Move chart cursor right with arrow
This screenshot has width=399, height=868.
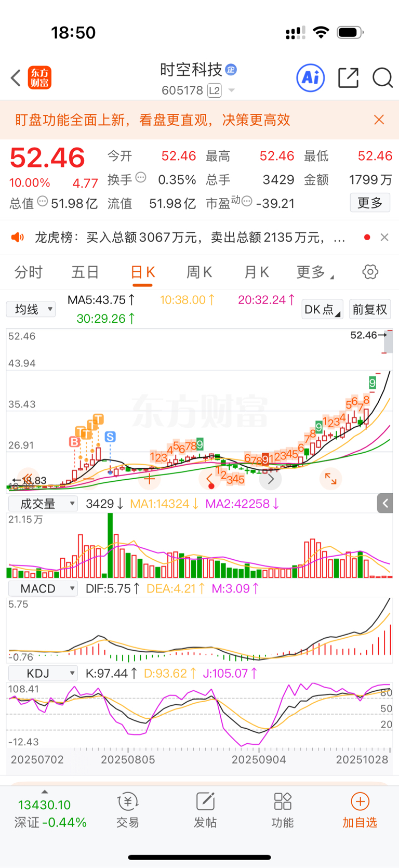click(271, 479)
